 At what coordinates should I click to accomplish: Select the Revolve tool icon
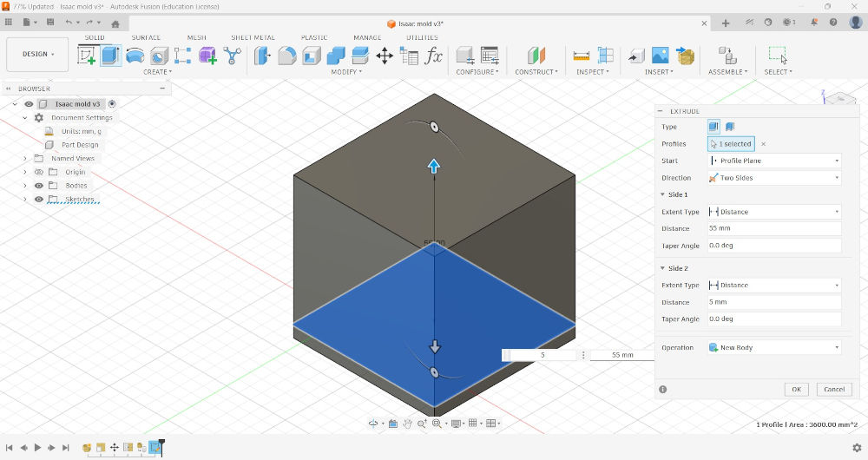coord(135,56)
